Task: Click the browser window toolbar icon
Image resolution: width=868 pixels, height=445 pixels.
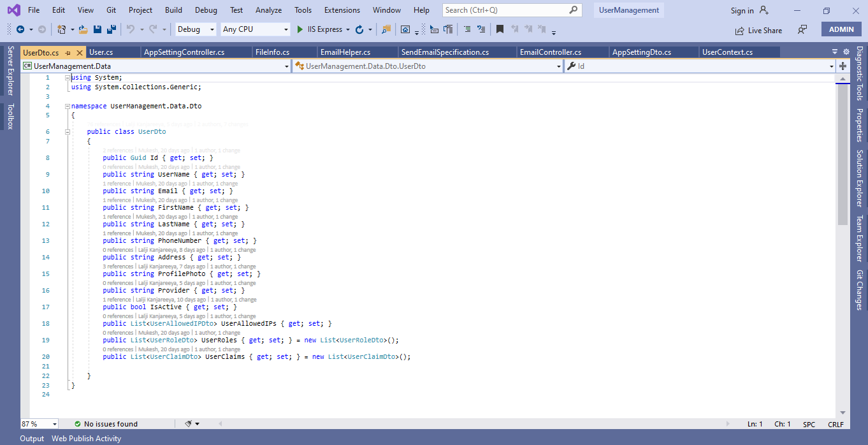Action: click(405, 29)
